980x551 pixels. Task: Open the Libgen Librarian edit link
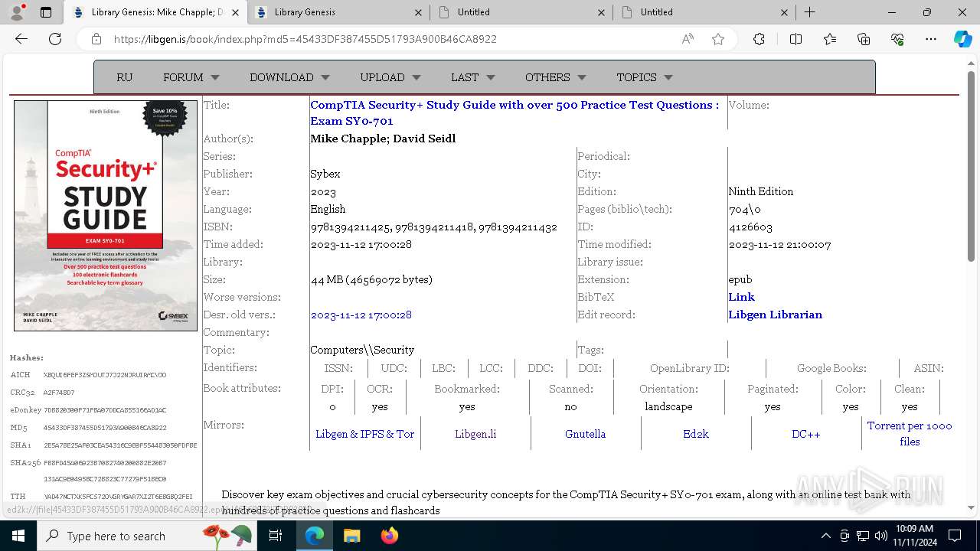click(775, 315)
